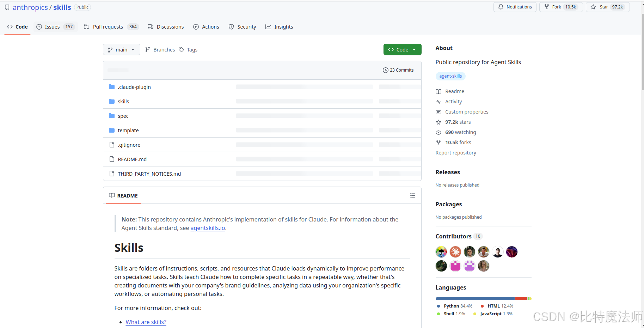Open the 23 Commits history
This screenshot has width=644, height=328.
(398, 70)
